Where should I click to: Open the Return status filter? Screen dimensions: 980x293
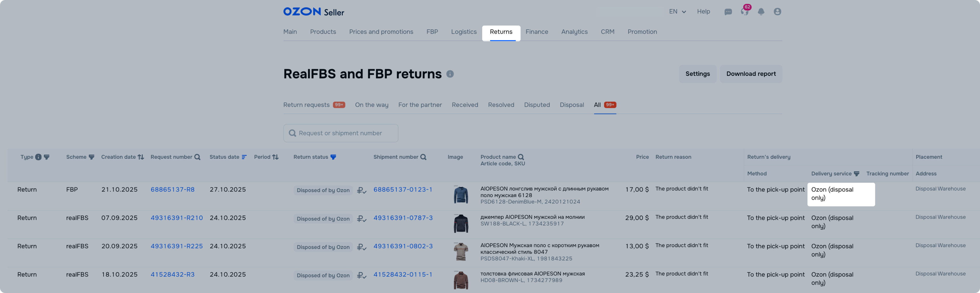(x=333, y=157)
